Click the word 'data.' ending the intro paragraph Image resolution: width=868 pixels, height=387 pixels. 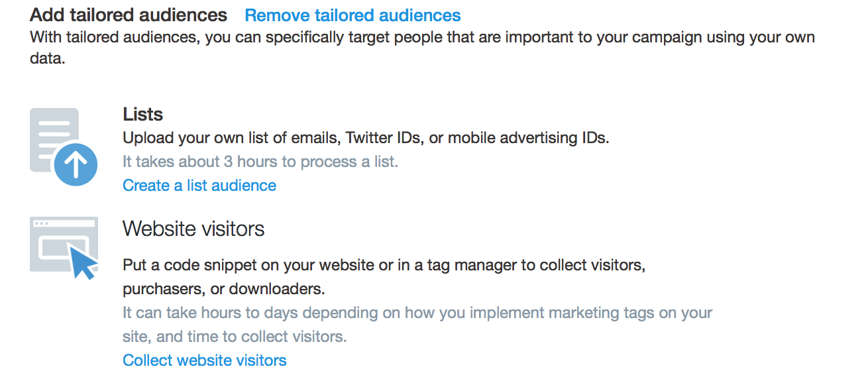click(48, 59)
